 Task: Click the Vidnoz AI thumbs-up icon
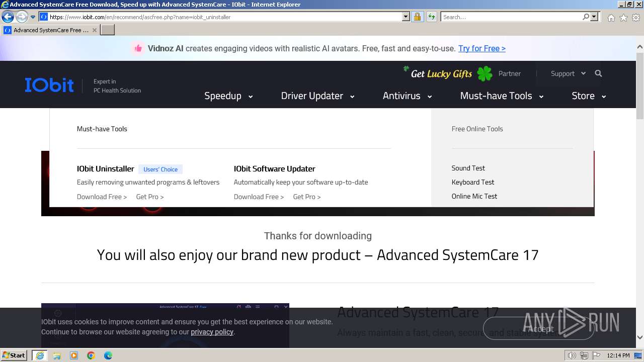point(137,48)
